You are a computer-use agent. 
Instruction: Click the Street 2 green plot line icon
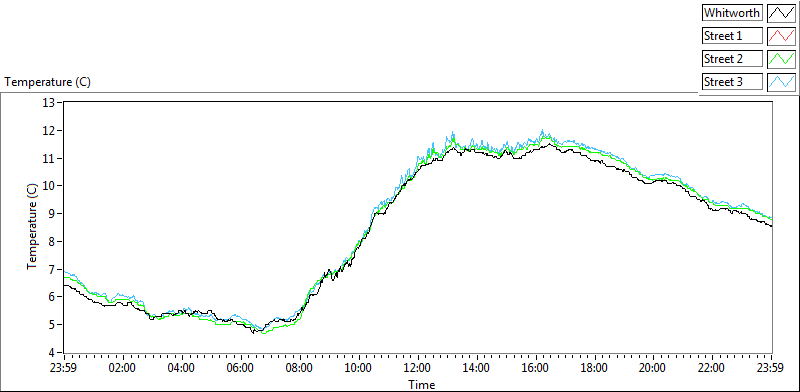click(781, 59)
